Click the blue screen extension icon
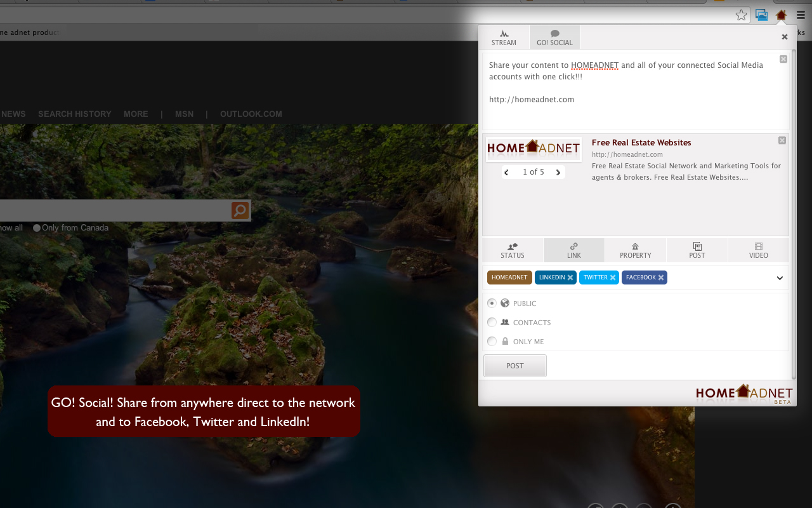The image size is (812, 508). point(761,15)
